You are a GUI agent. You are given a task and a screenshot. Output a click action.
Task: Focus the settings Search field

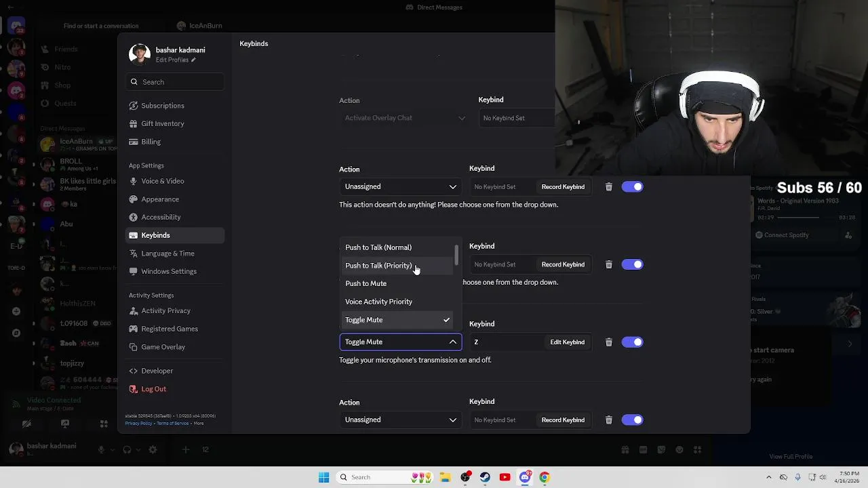pos(175,82)
